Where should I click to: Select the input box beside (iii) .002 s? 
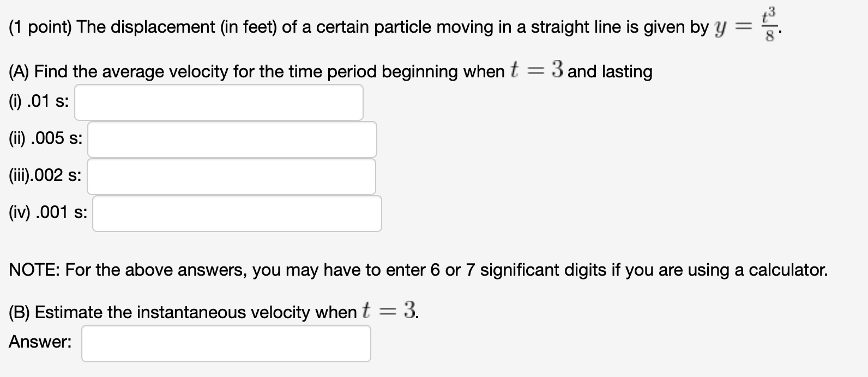pos(232,175)
